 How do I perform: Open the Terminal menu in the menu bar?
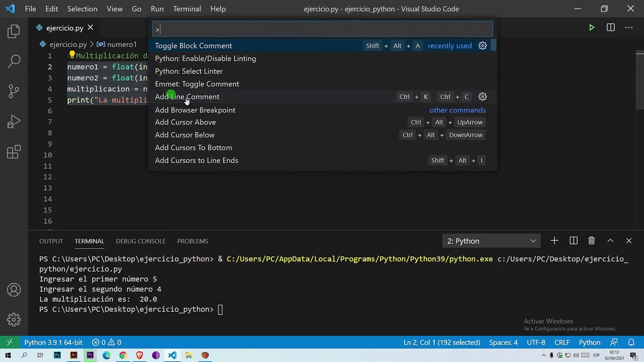coord(187,9)
